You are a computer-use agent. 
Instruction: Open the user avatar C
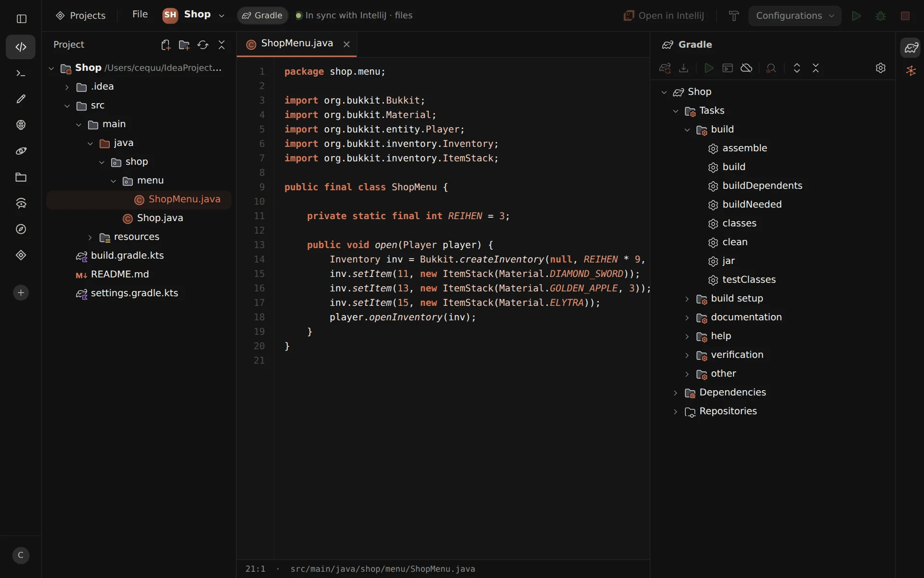21,555
